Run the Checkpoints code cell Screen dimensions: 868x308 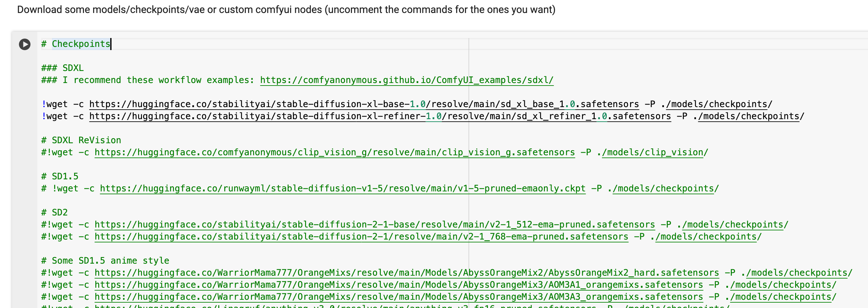(x=25, y=44)
